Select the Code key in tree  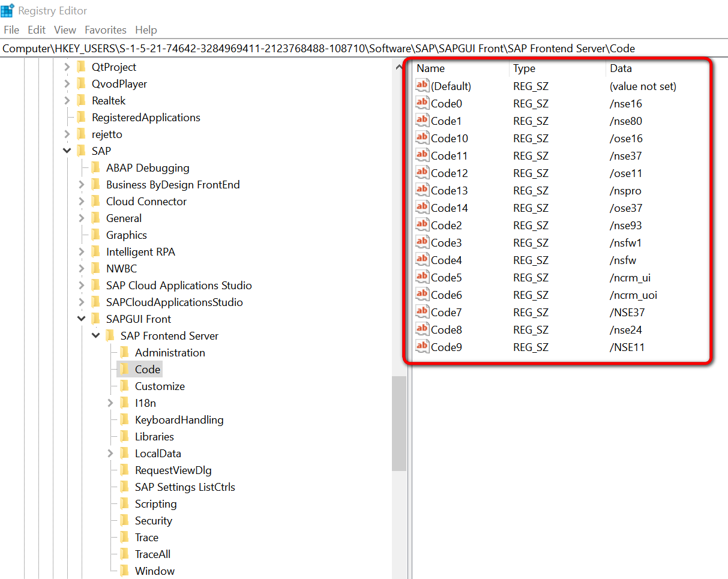coord(148,370)
